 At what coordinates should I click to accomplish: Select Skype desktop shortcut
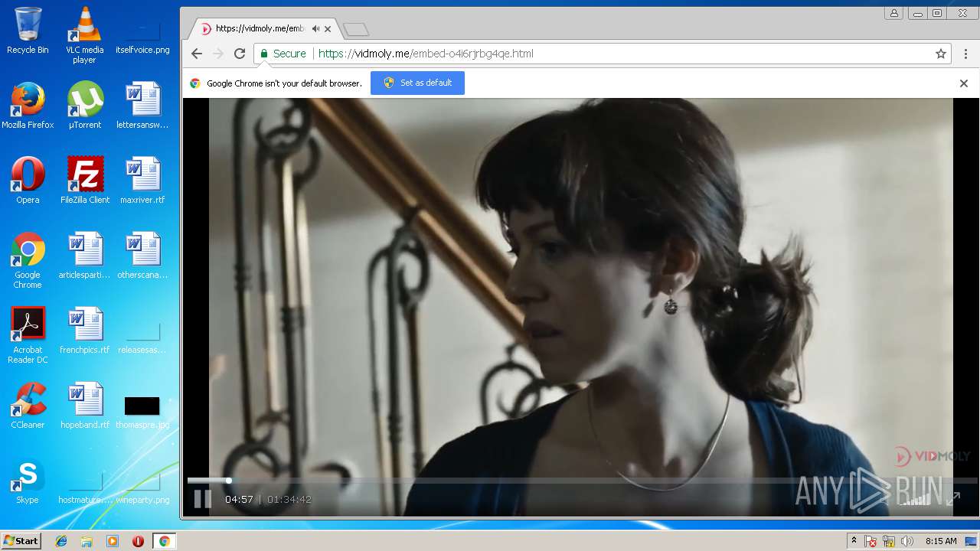pos(28,481)
